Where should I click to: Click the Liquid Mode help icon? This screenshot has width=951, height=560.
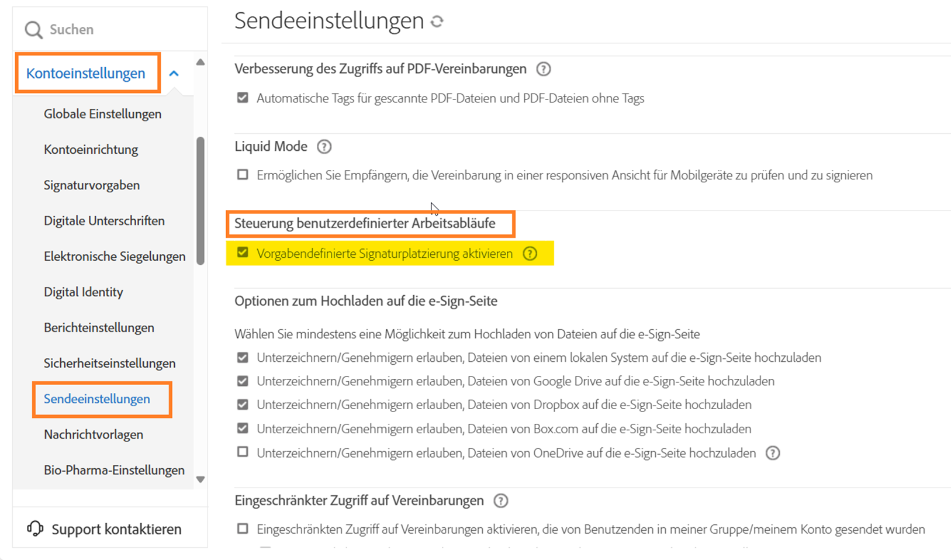pos(324,147)
